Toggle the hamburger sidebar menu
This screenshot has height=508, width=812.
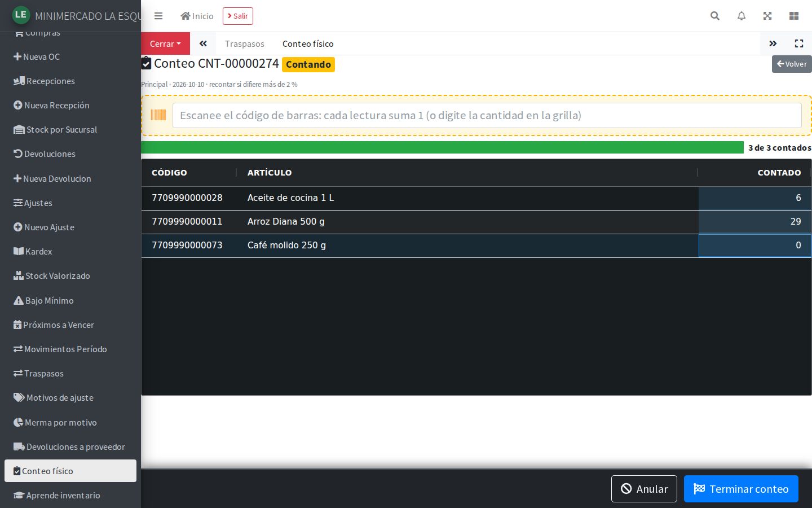point(158,16)
